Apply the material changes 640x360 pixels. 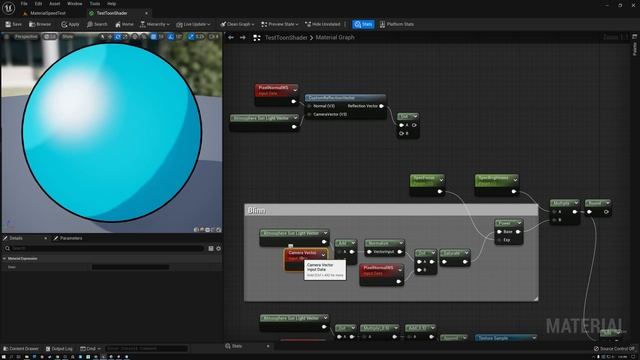click(x=70, y=24)
